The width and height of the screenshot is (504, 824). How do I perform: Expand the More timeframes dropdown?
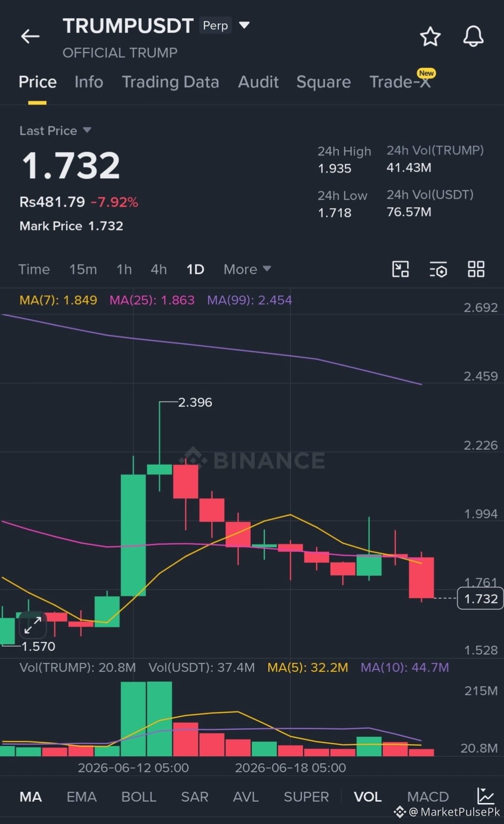click(247, 269)
